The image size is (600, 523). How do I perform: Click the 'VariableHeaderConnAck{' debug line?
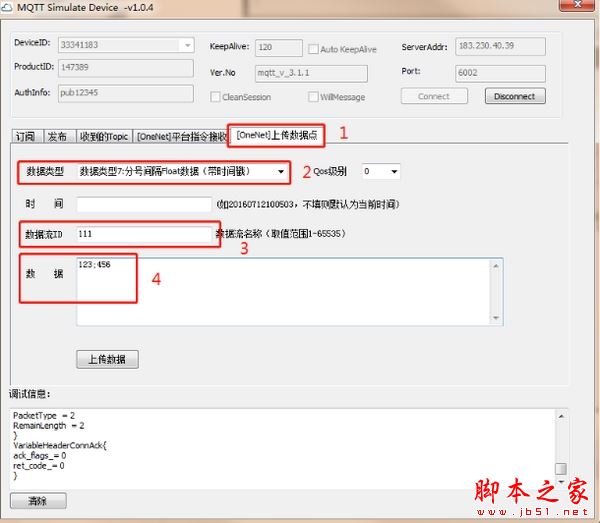pos(60,445)
